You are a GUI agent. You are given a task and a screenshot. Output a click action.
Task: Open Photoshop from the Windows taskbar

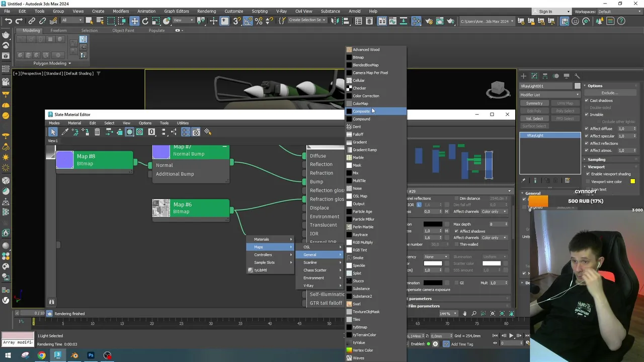(91, 355)
